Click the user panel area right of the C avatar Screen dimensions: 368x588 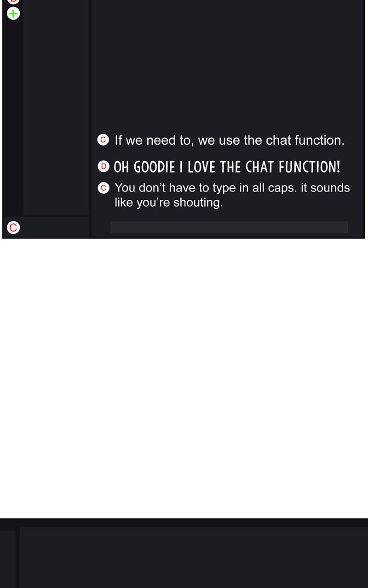pyautogui.click(x=55, y=227)
